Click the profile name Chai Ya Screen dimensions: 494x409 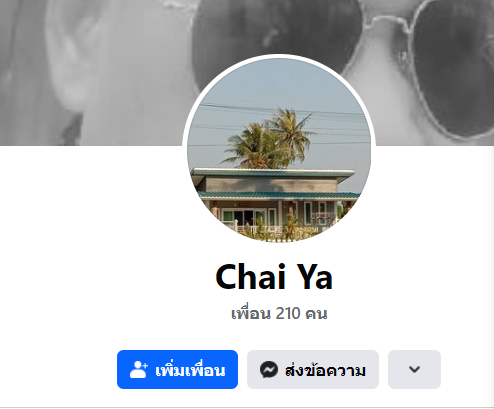coord(274,277)
